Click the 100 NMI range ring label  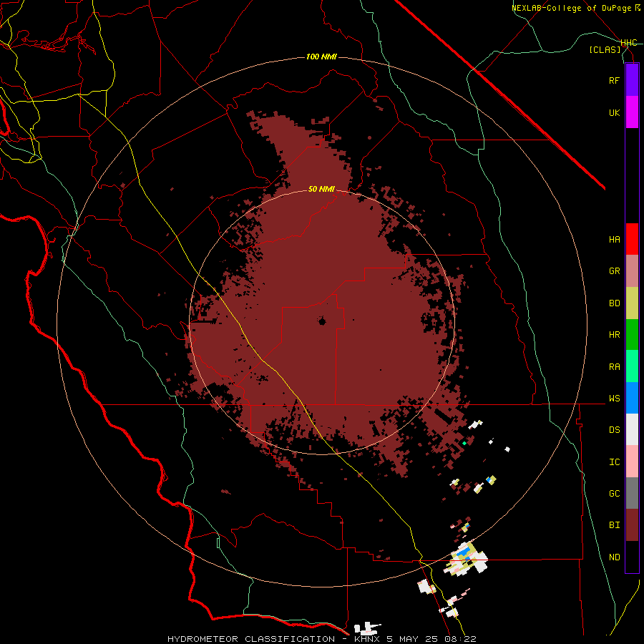(x=321, y=57)
